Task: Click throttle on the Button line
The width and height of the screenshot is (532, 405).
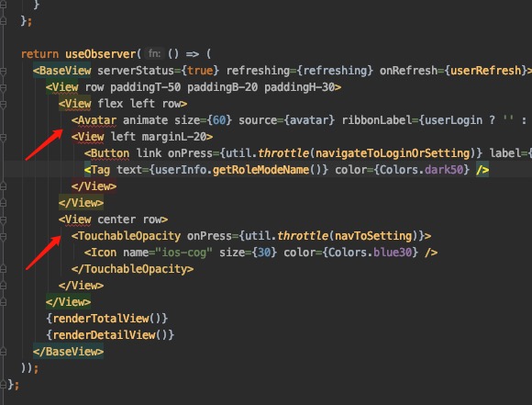Action: click(283, 153)
